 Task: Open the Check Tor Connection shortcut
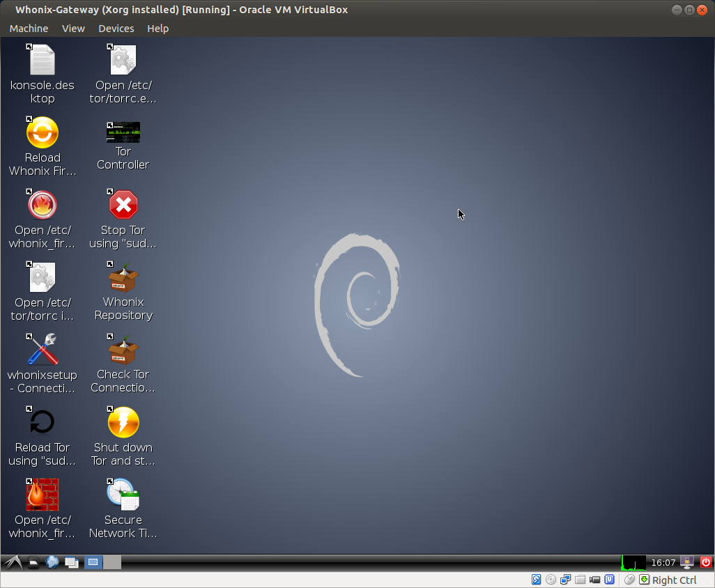(123, 350)
